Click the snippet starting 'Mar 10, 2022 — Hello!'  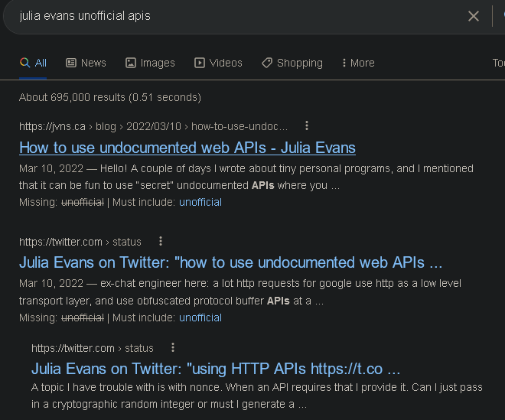pos(246,177)
